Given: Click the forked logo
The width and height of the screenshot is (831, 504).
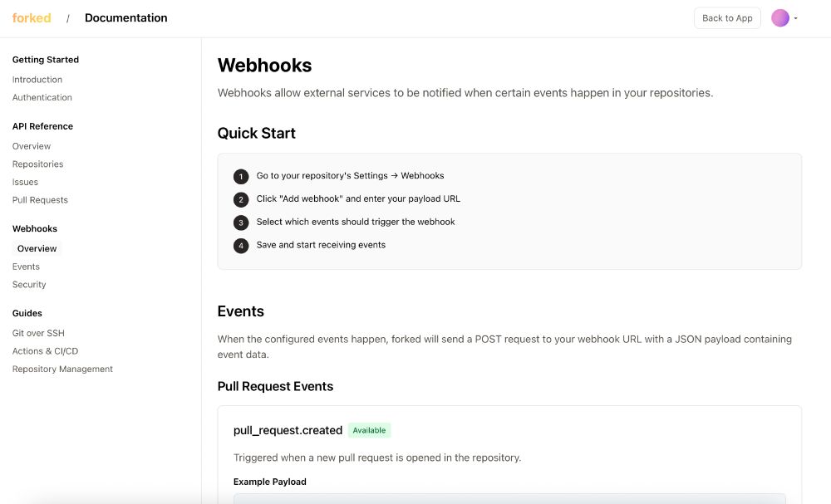Looking at the screenshot, I should (32, 18).
